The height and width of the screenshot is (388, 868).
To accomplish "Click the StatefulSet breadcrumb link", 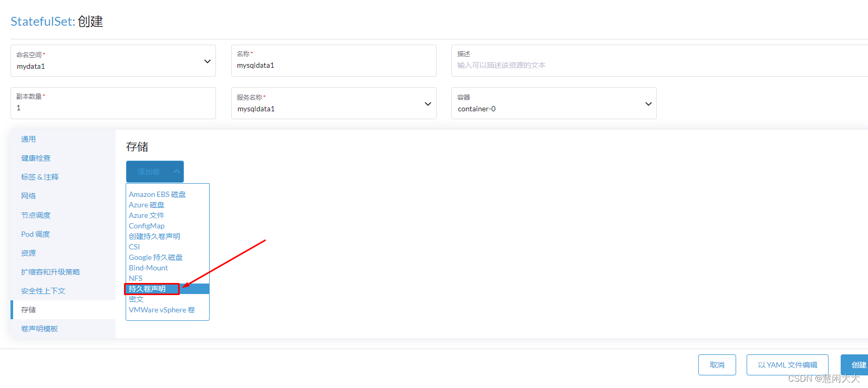I will (x=43, y=22).
